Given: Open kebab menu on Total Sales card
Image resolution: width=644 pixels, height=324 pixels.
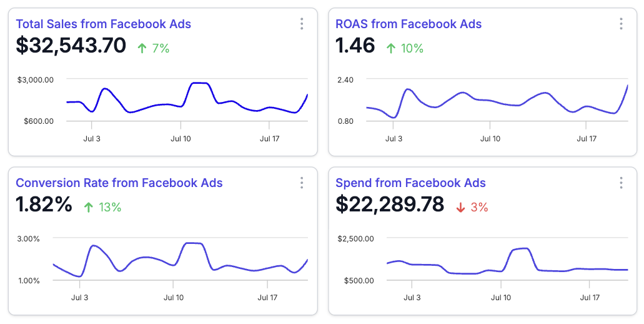Looking at the screenshot, I should click(302, 24).
